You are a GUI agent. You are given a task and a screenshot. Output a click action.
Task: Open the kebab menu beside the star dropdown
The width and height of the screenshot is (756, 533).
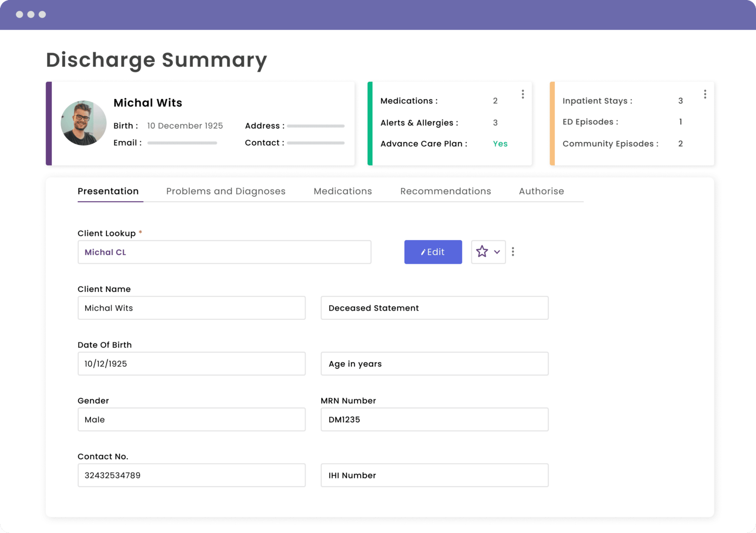(x=513, y=252)
